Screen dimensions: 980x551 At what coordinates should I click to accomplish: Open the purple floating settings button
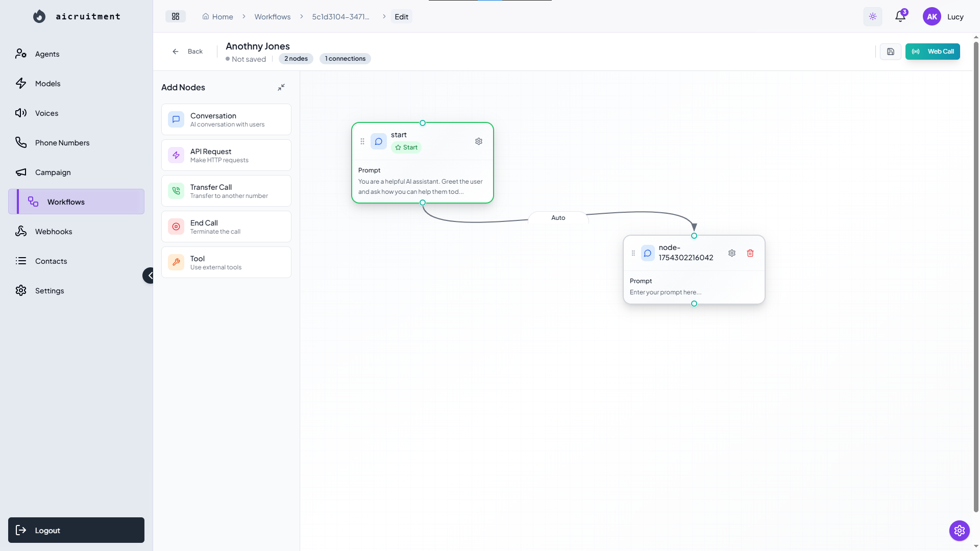tap(960, 531)
